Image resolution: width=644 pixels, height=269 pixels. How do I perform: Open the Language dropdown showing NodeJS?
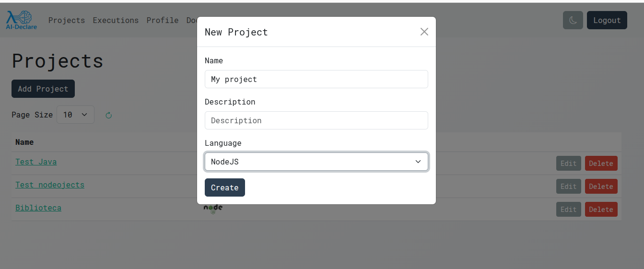pos(316,162)
